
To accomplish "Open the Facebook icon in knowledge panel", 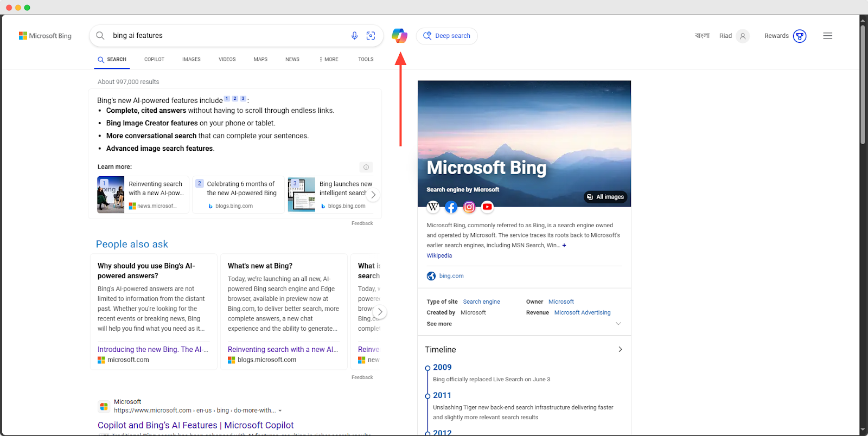I will click(451, 207).
